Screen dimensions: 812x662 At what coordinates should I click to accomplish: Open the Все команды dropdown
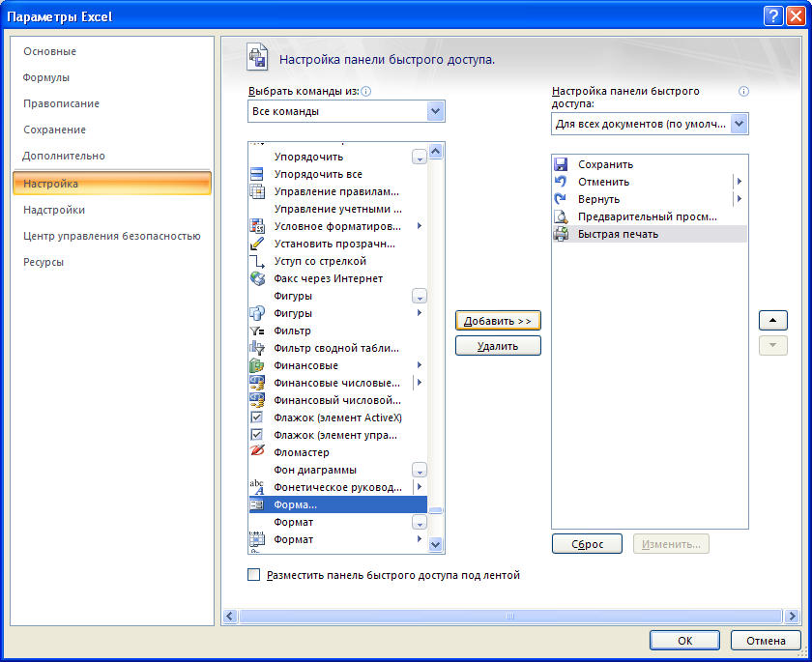(436, 111)
